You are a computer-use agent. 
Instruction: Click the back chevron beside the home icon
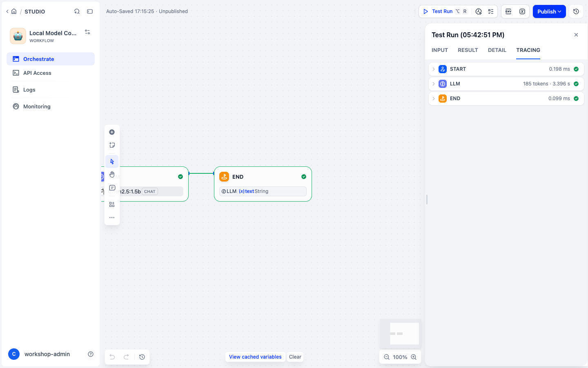click(x=7, y=11)
